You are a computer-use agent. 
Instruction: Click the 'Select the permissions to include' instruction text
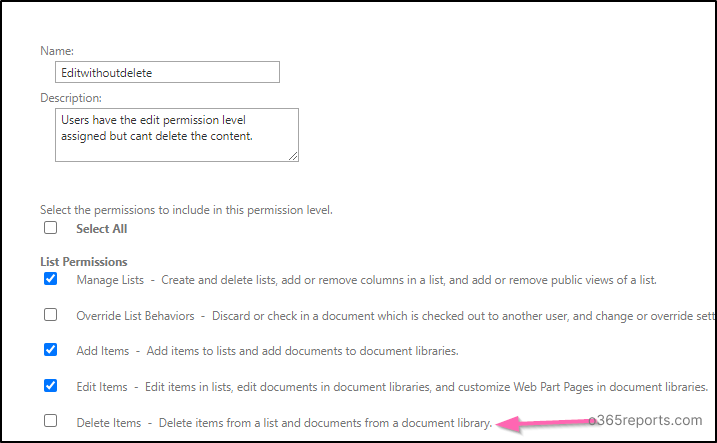pos(186,210)
